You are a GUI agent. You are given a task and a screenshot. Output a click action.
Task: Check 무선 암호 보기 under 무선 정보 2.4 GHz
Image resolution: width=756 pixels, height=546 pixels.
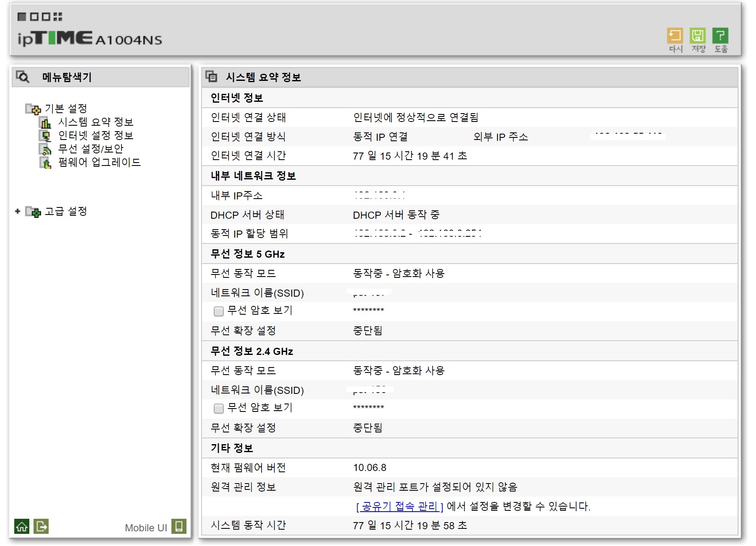218,408
